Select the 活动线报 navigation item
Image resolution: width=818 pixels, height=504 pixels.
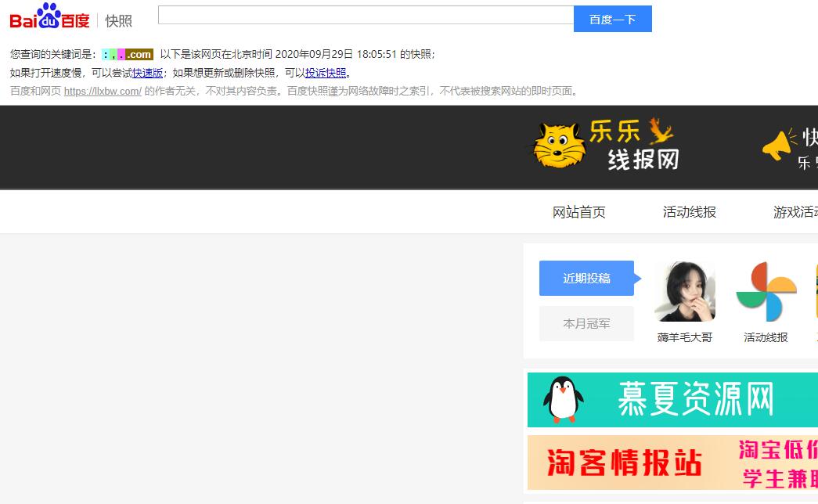coord(690,212)
